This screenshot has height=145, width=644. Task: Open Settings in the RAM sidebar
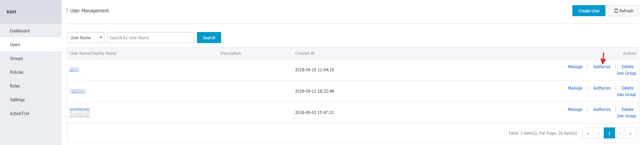pos(17,100)
